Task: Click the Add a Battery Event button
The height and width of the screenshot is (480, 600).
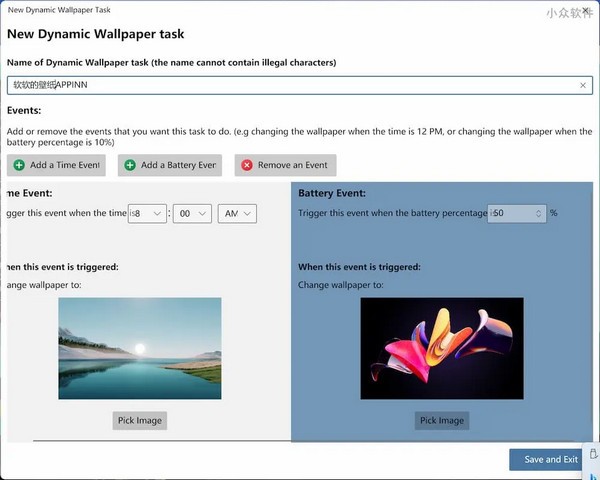Action: pyautogui.click(x=170, y=165)
